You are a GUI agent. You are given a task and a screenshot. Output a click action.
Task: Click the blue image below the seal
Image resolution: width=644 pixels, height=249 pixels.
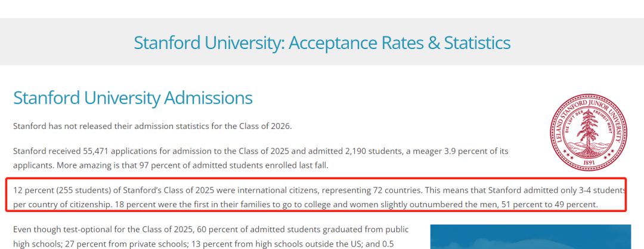530,236
